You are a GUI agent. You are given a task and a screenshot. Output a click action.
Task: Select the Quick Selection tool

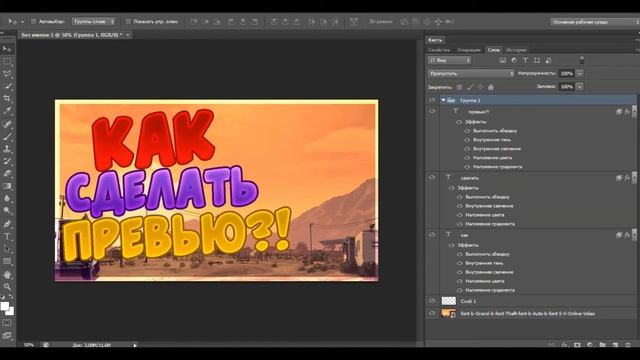(7, 86)
